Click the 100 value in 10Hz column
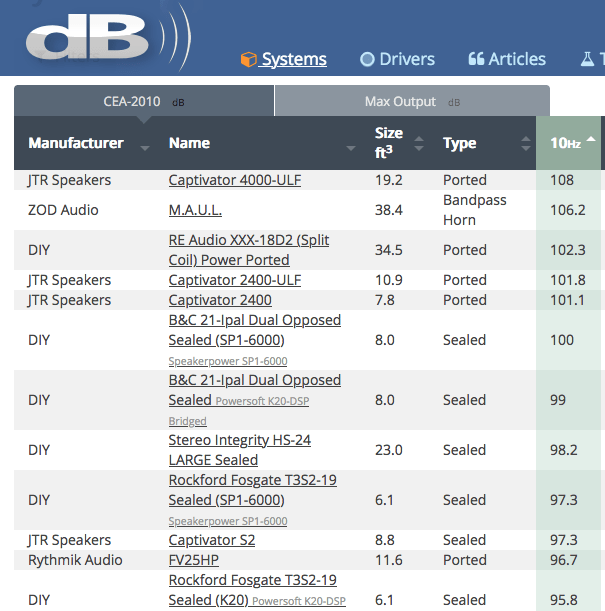 pos(562,340)
